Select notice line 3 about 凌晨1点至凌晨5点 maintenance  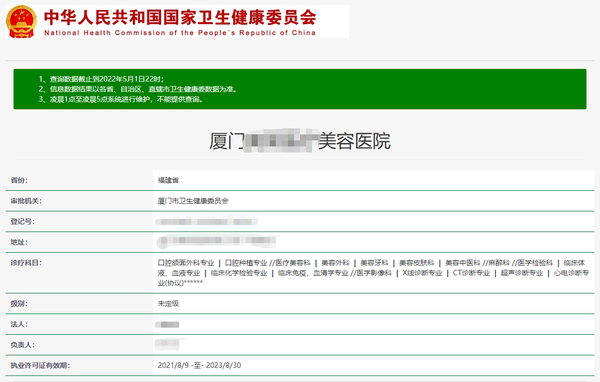(121, 99)
